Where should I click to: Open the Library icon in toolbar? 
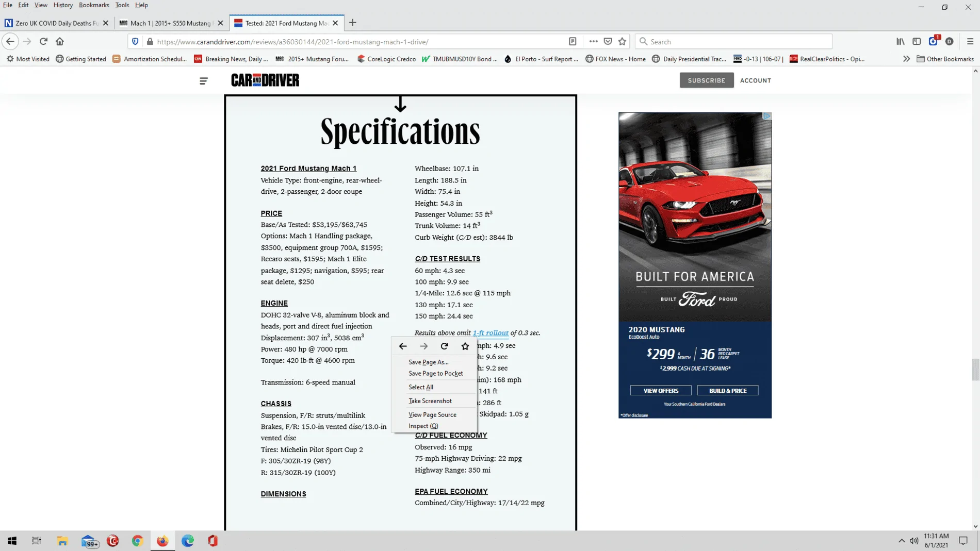pyautogui.click(x=901, y=41)
